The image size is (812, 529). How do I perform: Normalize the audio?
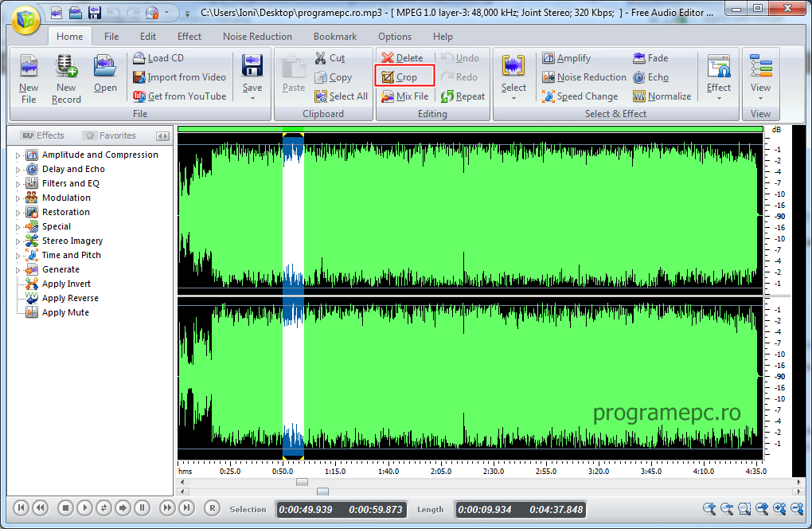(662, 96)
